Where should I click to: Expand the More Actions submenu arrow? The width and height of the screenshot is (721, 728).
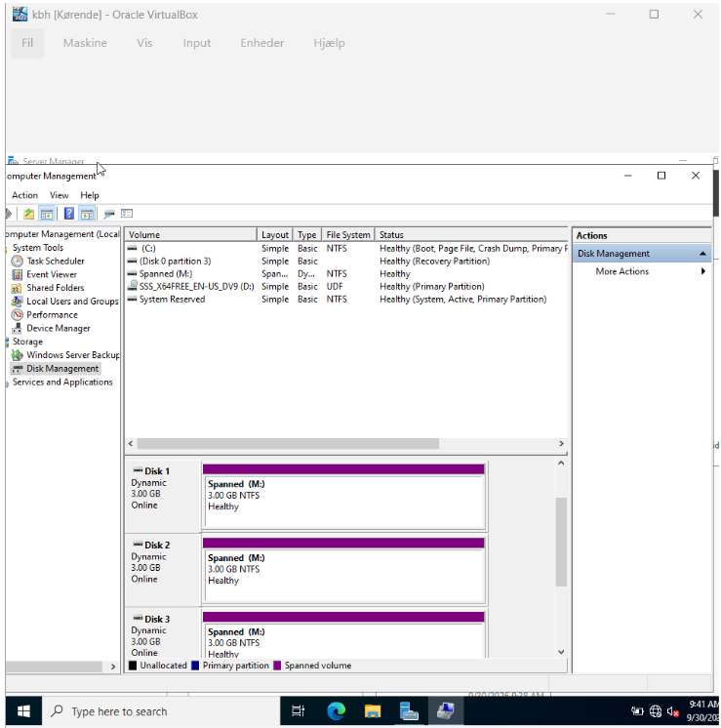coord(702,271)
